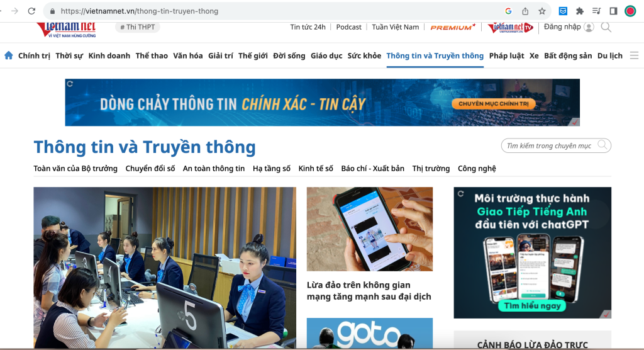
Task: Open Công nghệ subcategory
Action: tap(477, 168)
